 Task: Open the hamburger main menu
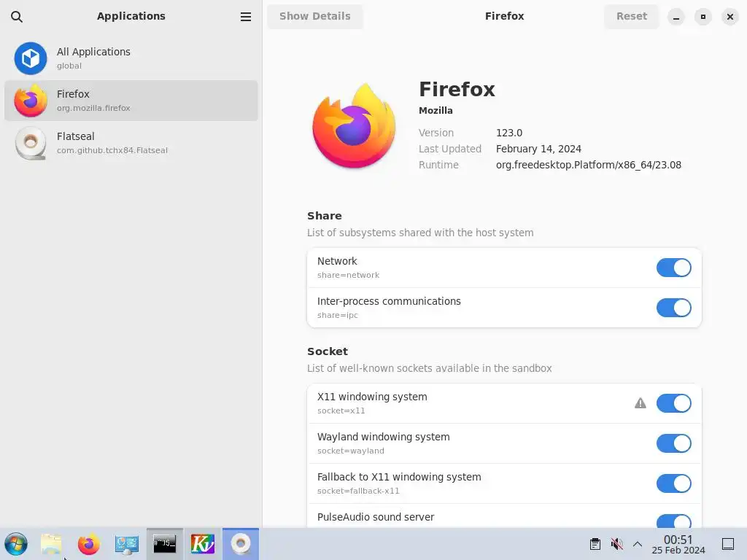coord(245,17)
